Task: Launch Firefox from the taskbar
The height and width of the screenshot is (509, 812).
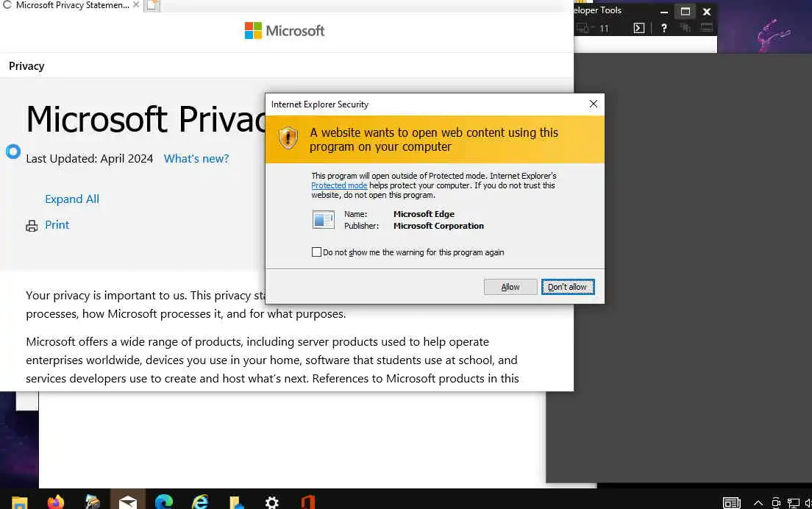Action: (x=55, y=501)
